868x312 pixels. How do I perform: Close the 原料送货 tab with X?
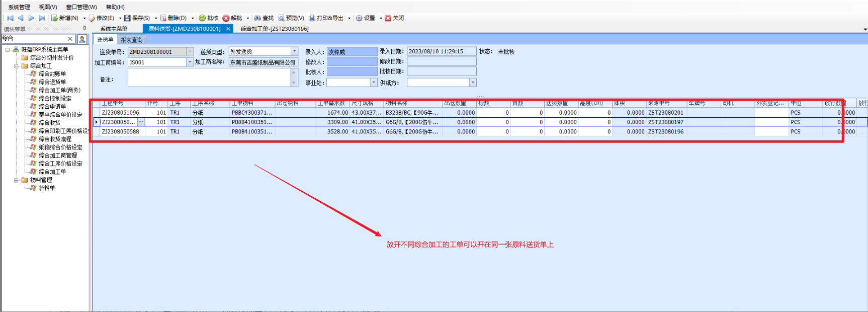click(x=228, y=29)
